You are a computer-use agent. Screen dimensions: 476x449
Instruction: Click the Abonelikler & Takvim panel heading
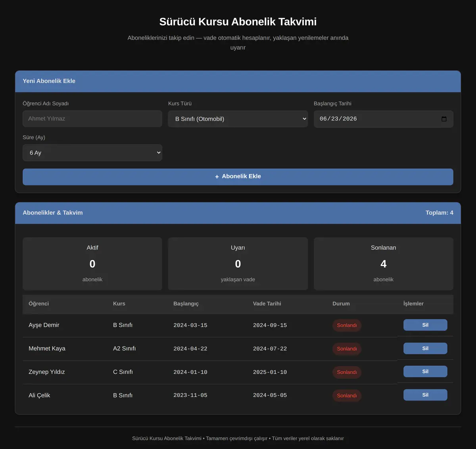coord(53,213)
